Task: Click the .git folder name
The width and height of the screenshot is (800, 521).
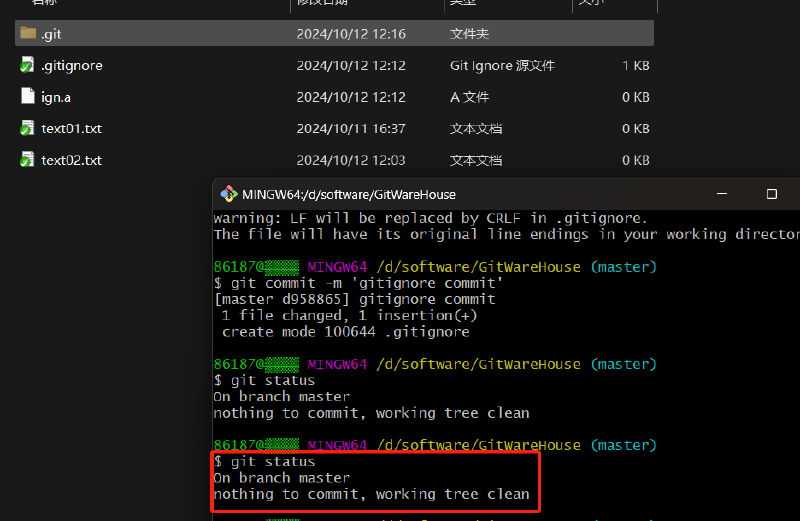Action: tap(51, 34)
